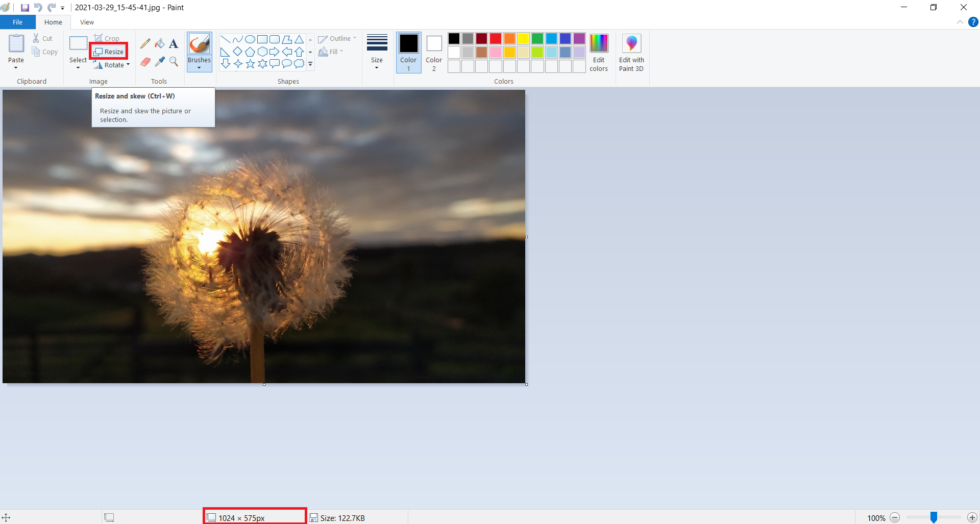Screen dimensions: 980x524
Task: Pick the red color swatch
Action: tap(496, 39)
